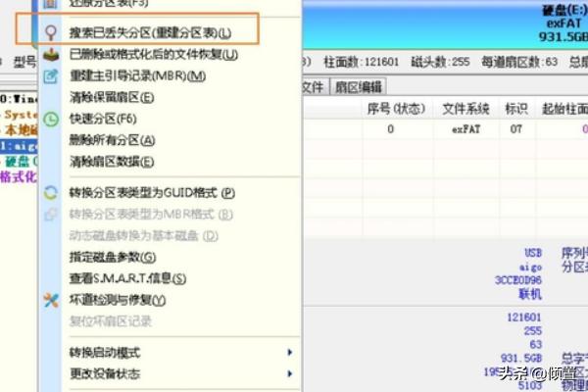
Task: Select the green 硬盘 tree item
Action: click(x=21, y=162)
